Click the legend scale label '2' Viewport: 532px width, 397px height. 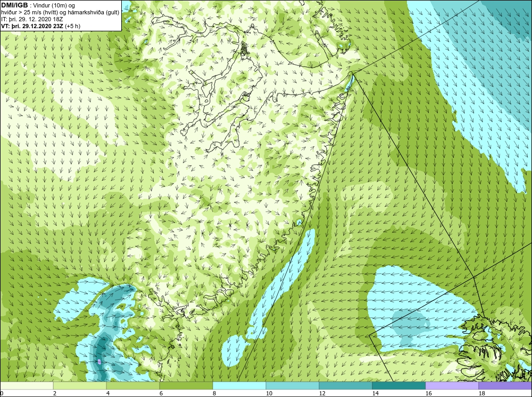55,393
